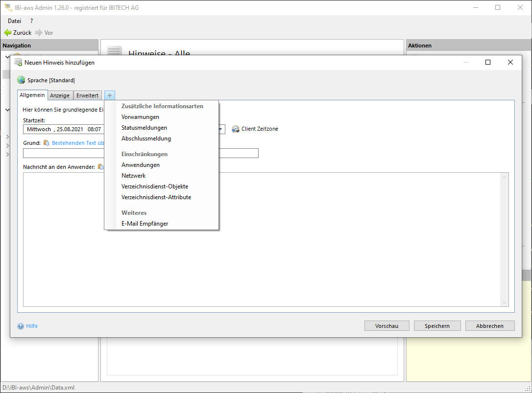The width and height of the screenshot is (532, 393).
Task: Click the Neuen Hinweis dialog title icon
Action: pos(18,63)
